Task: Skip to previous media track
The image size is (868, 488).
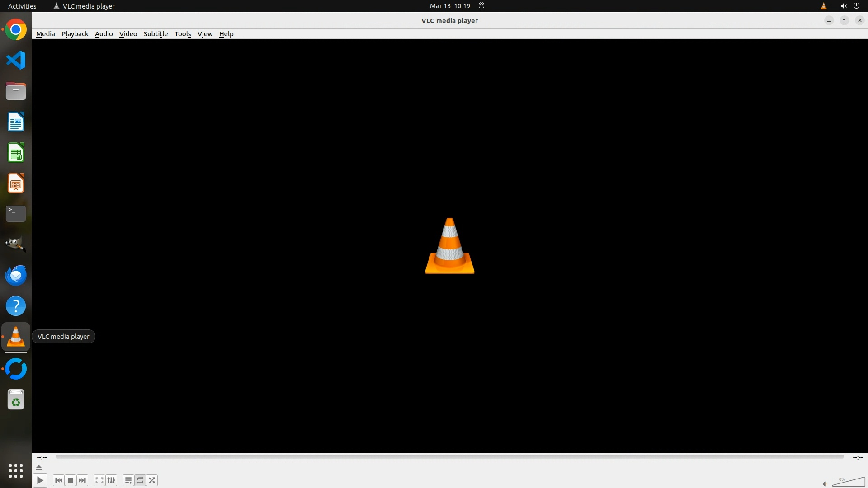Action: coord(58,480)
